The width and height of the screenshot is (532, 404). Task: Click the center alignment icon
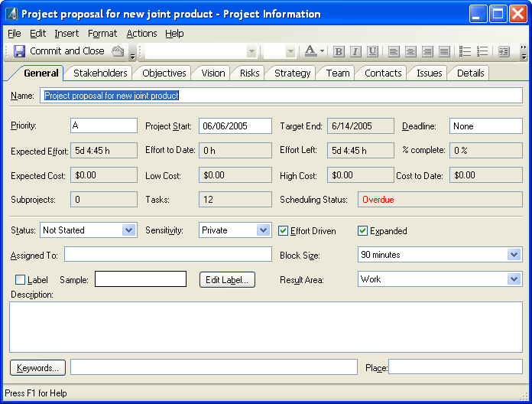[x=410, y=51]
